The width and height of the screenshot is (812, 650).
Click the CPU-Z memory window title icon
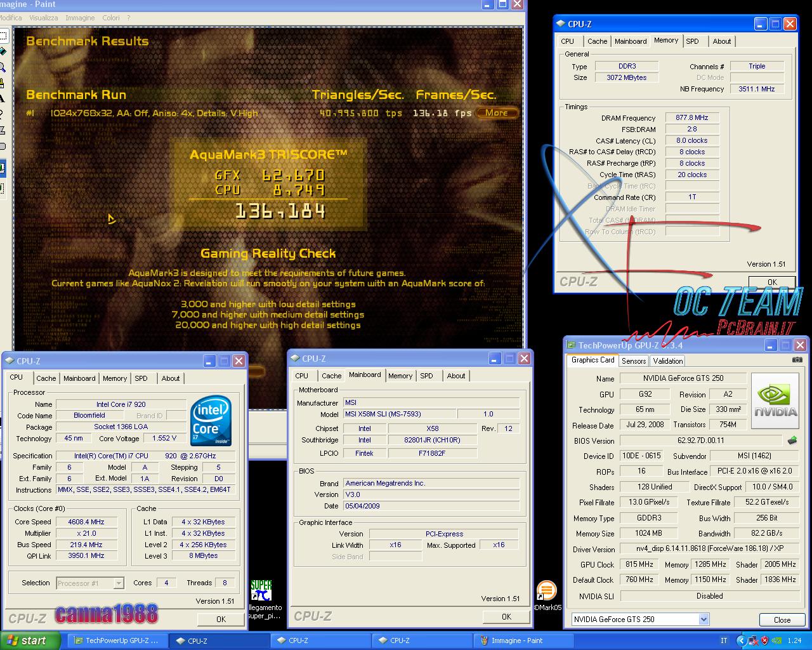[x=560, y=24]
